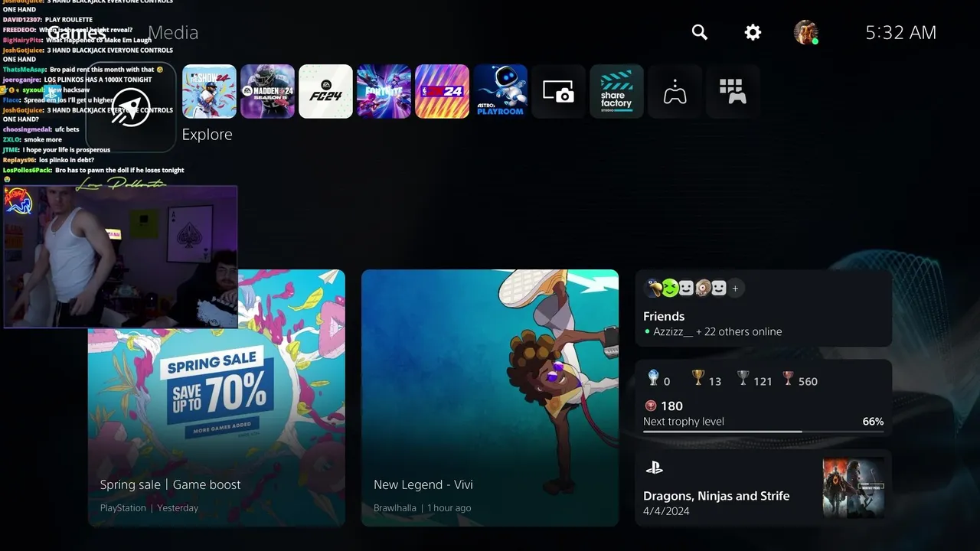Screen dimensions: 980x551
Task: Click the 66% progress value
Action: 873,422
